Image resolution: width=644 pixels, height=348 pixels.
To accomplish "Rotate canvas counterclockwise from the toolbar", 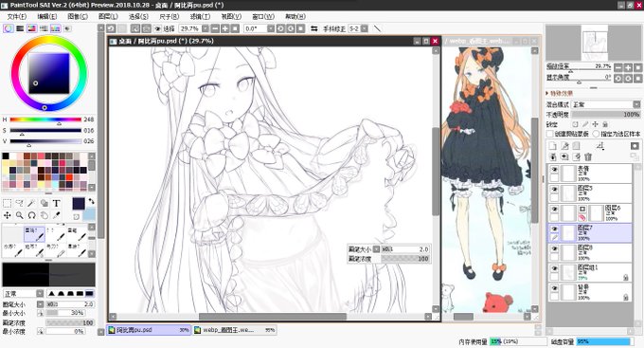I will tap(280, 28).
